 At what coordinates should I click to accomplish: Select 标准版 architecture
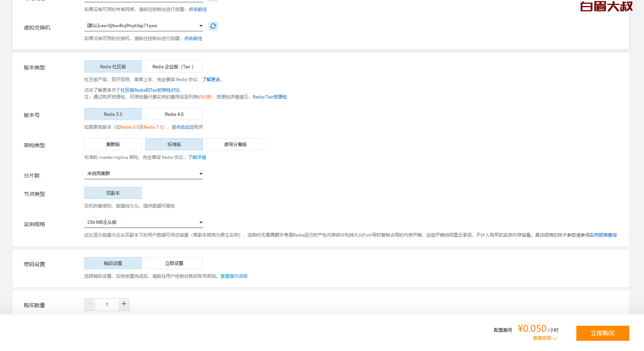pyautogui.click(x=174, y=144)
